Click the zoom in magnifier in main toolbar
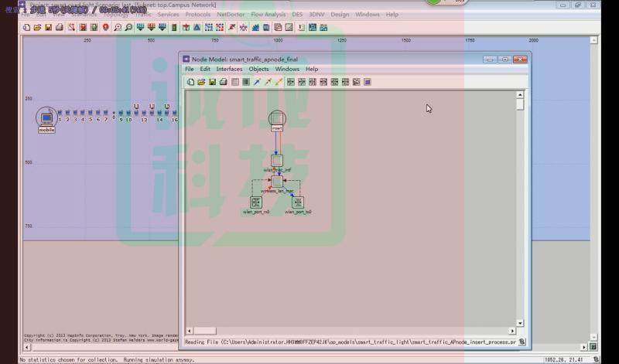Viewport: 619px width, 364px height. 117,28
